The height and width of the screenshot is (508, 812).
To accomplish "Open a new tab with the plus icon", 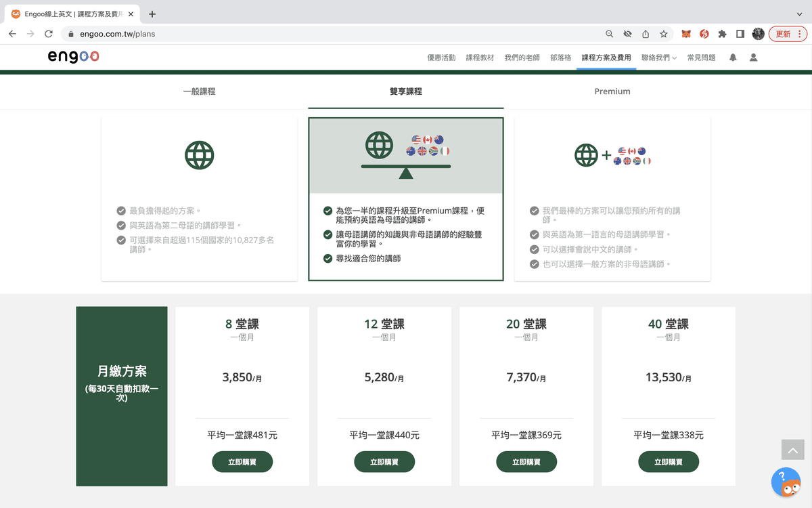I will tap(152, 14).
